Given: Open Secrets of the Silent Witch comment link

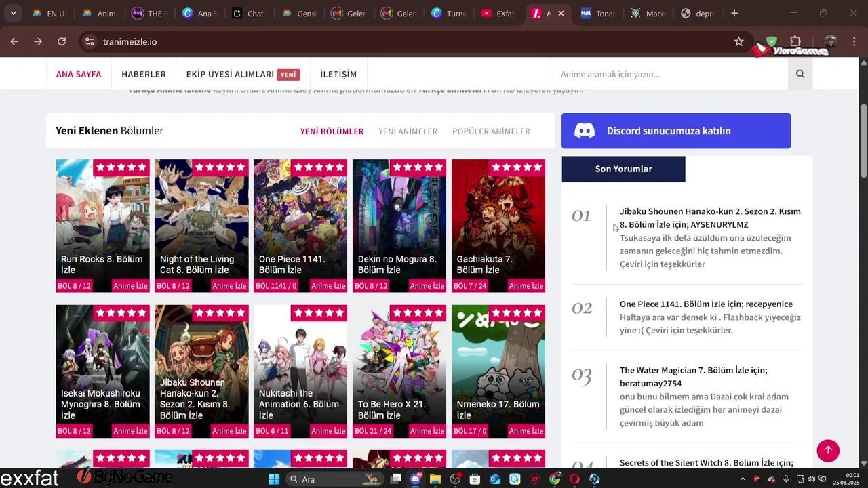Looking at the screenshot, I should tap(706, 463).
